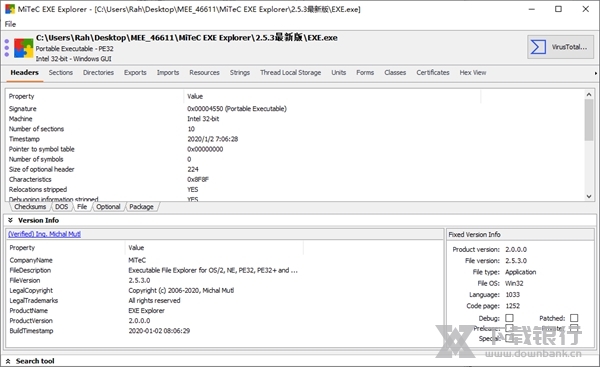The image size is (600, 367).
Task: Click the headers list scrollbar thumb
Action: pyautogui.click(x=589, y=120)
